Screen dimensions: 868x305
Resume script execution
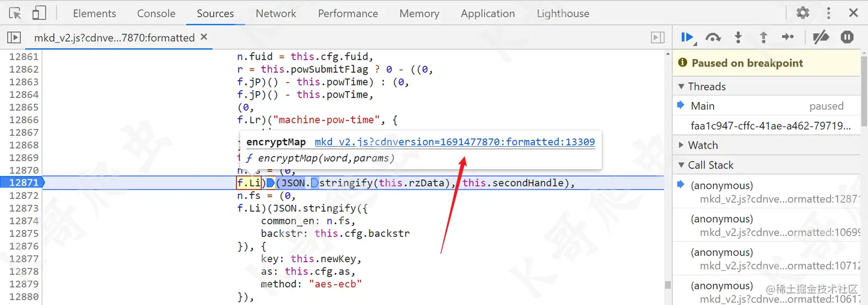[x=687, y=37]
